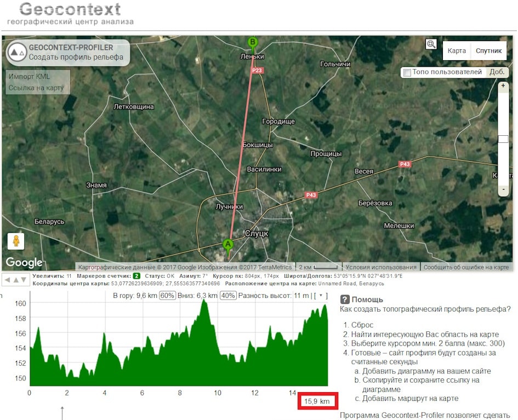Click the Unnamed Road, Беларусь location text
The height and width of the screenshot is (420, 518).
coord(351,284)
